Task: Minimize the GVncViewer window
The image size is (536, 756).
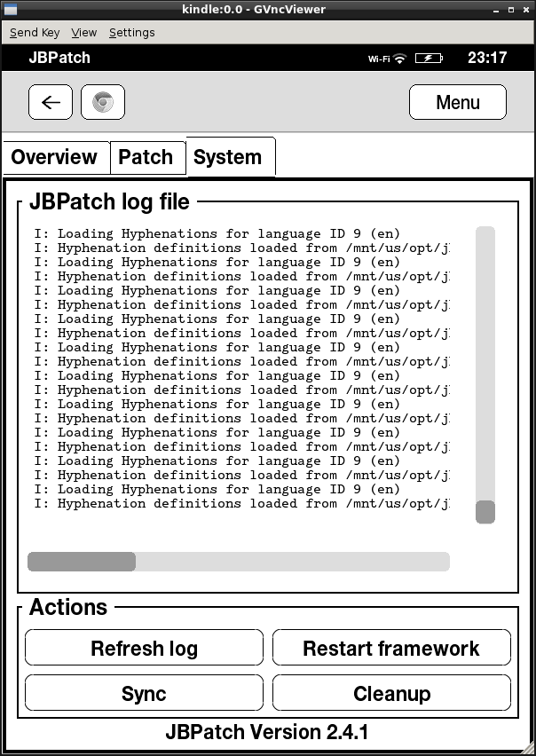Action: (x=496, y=10)
